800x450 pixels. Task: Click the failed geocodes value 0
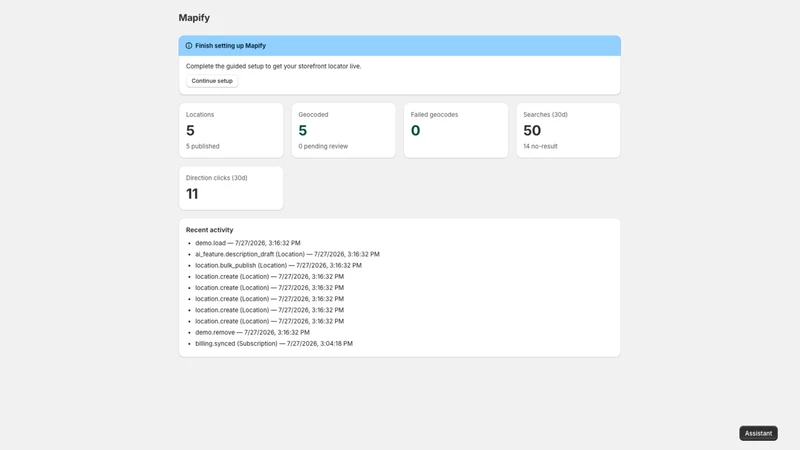point(415,131)
